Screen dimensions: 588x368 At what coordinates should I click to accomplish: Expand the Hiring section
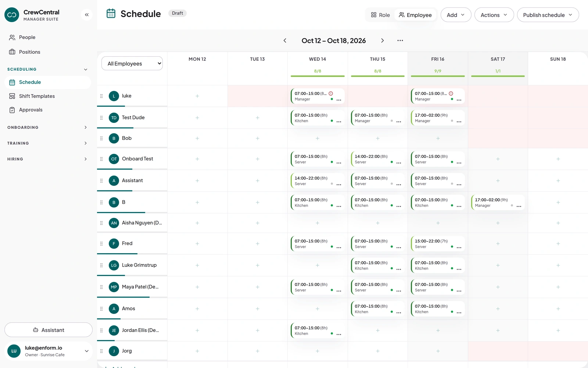click(48, 159)
